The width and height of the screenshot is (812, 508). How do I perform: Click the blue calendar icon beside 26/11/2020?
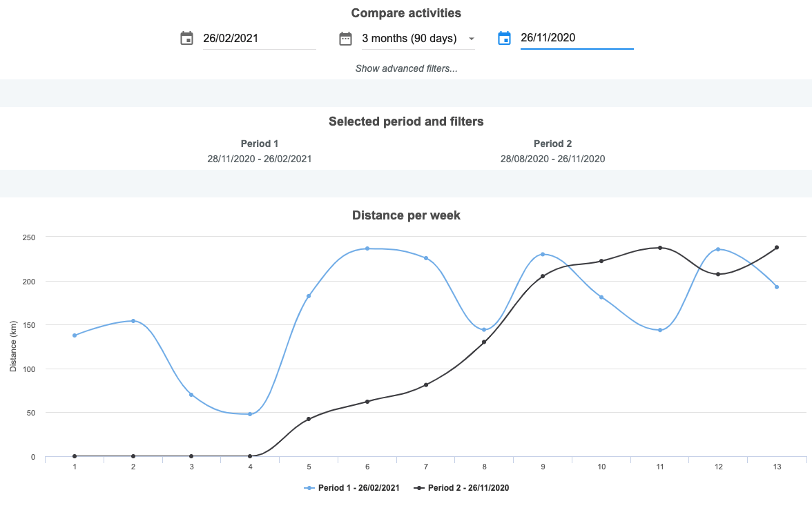coord(504,39)
